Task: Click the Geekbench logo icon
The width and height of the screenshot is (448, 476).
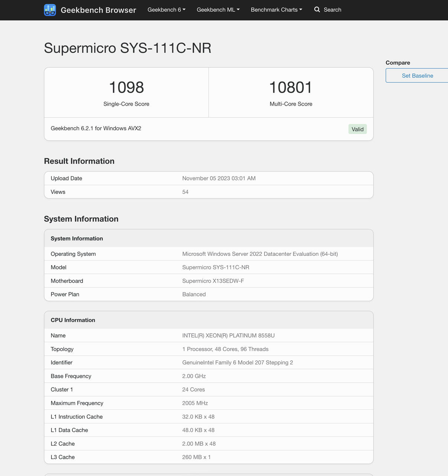Action: 50,10
